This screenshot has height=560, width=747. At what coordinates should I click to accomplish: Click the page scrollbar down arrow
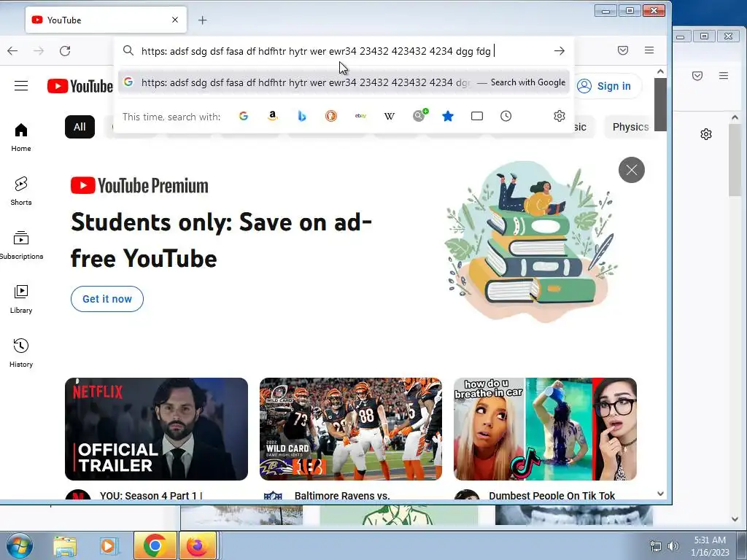[x=660, y=494]
